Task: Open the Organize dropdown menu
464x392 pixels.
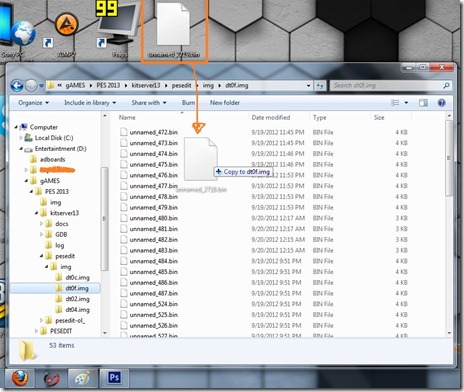Action: (33, 103)
